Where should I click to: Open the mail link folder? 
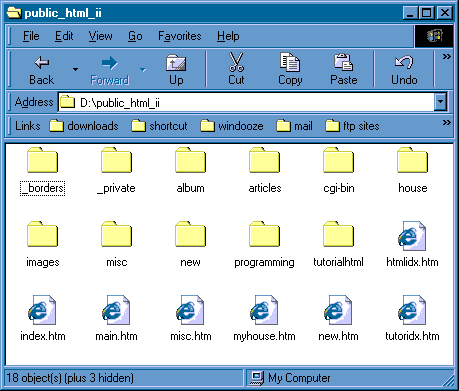(295, 126)
